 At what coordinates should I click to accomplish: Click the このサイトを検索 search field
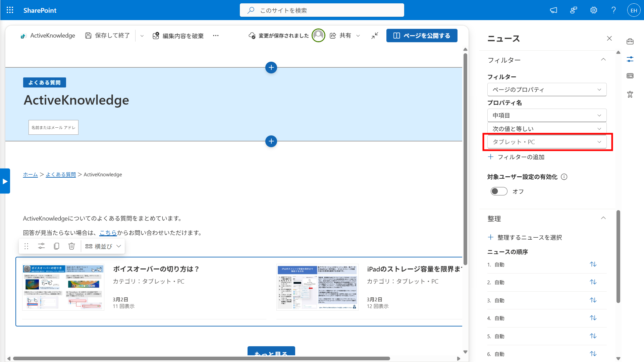click(322, 10)
